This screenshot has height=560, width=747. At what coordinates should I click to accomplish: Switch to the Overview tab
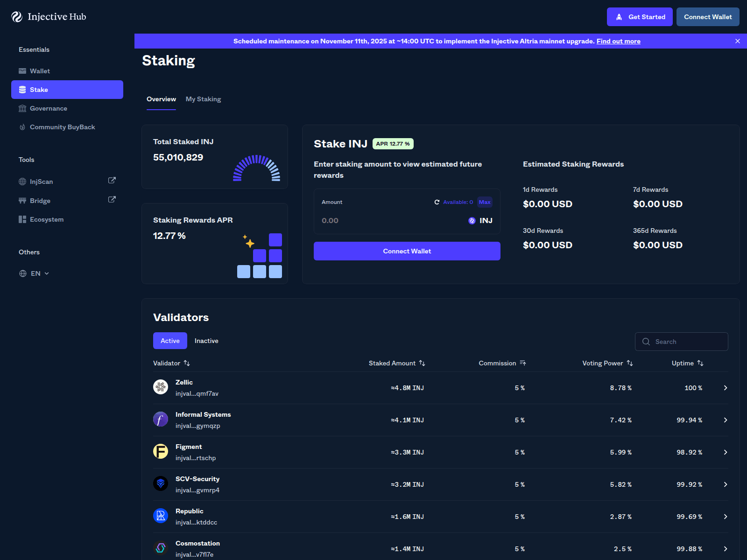tap(161, 99)
